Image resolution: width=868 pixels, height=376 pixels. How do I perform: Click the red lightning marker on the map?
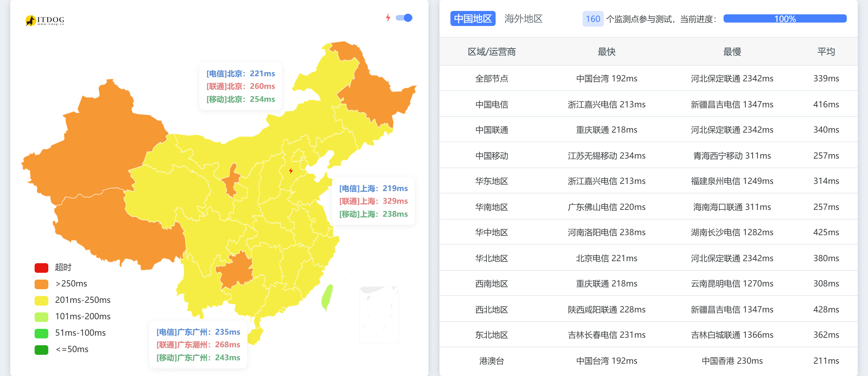[291, 171]
